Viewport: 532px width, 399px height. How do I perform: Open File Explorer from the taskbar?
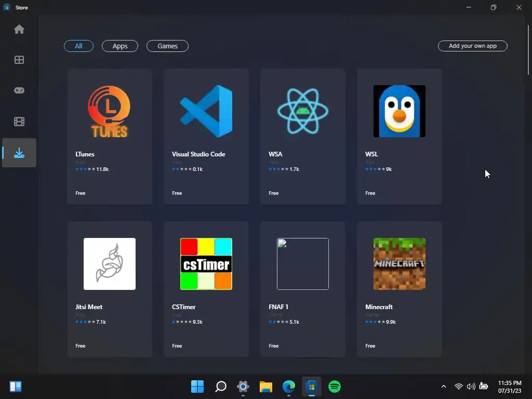(x=265, y=387)
